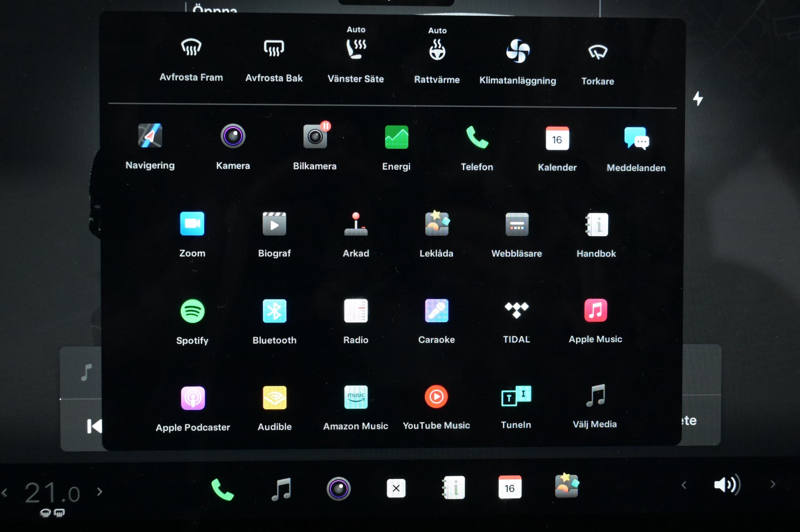This screenshot has height=532, width=800.
Task: Launch YouTube Music
Action: (436, 396)
